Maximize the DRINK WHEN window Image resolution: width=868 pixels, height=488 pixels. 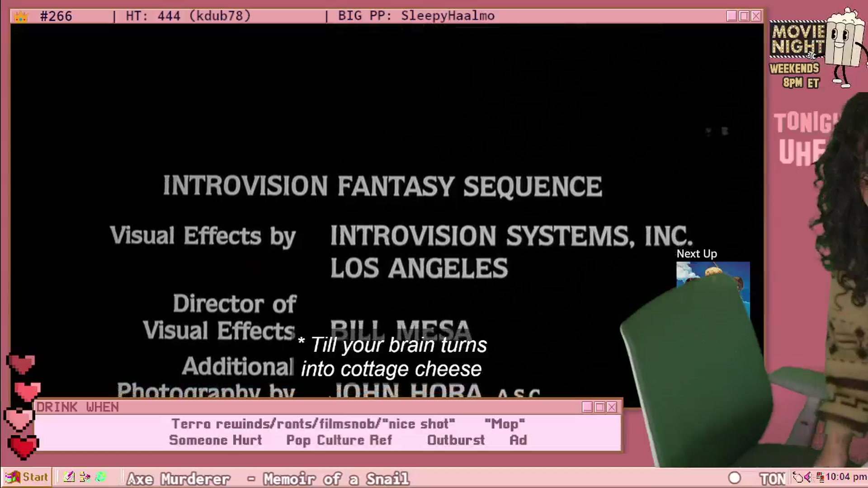pyautogui.click(x=599, y=407)
